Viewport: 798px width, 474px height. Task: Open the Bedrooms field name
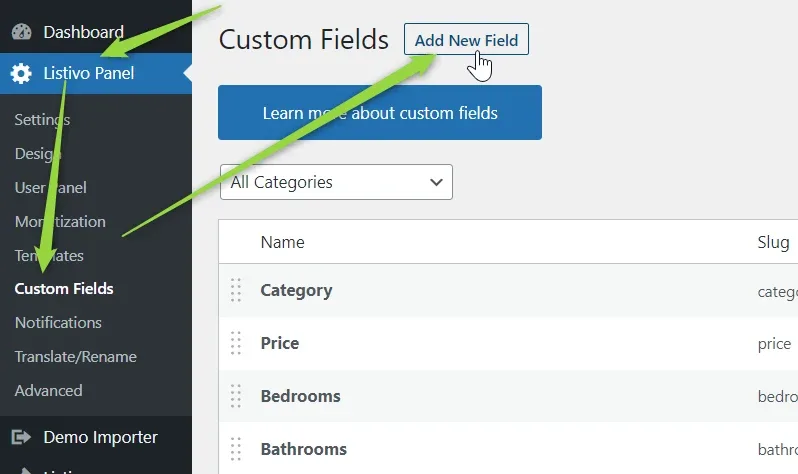click(x=300, y=396)
